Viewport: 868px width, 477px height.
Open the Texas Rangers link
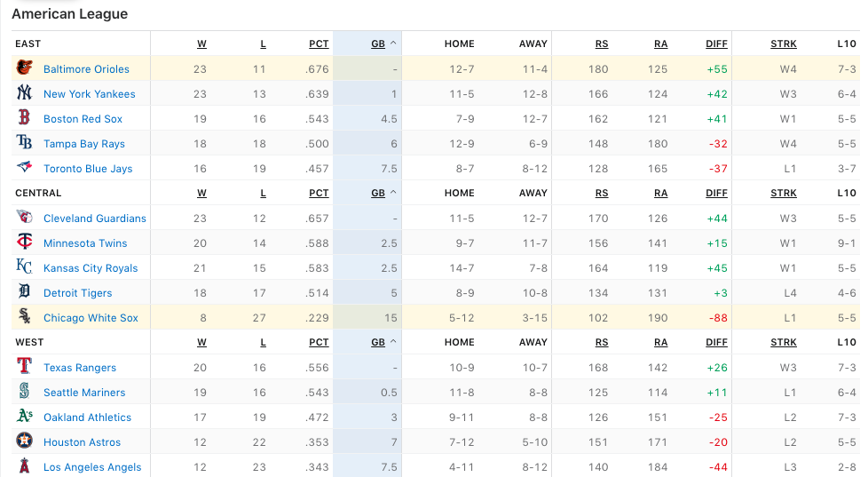point(80,368)
